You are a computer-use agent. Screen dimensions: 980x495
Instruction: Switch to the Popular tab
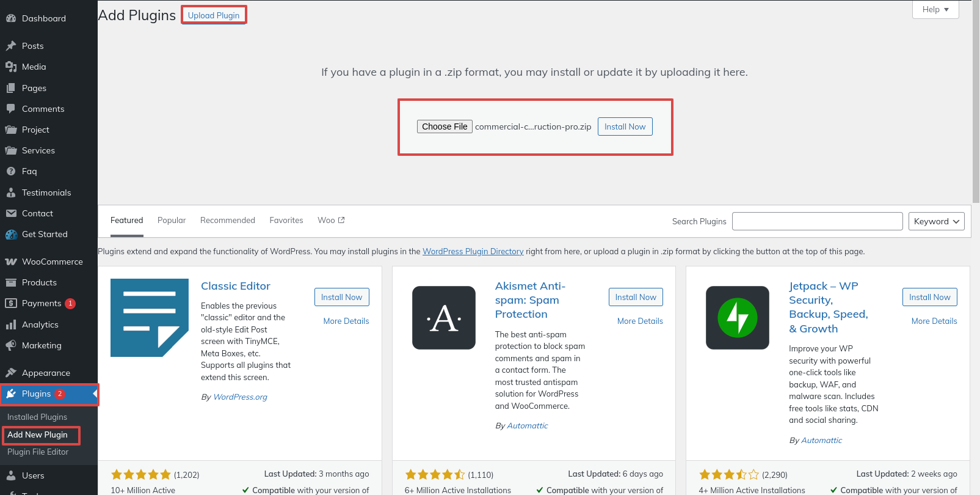[172, 221]
